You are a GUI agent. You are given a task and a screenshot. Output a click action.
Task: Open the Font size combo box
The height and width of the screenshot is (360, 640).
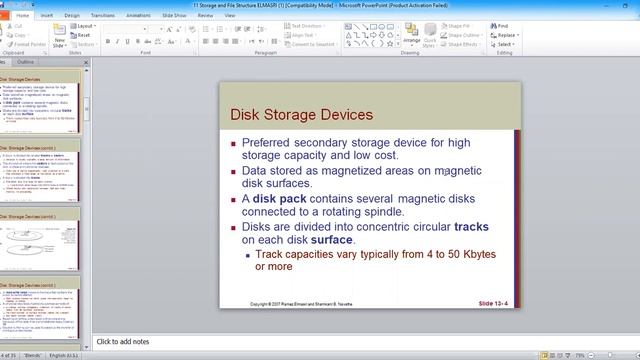point(156,29)
